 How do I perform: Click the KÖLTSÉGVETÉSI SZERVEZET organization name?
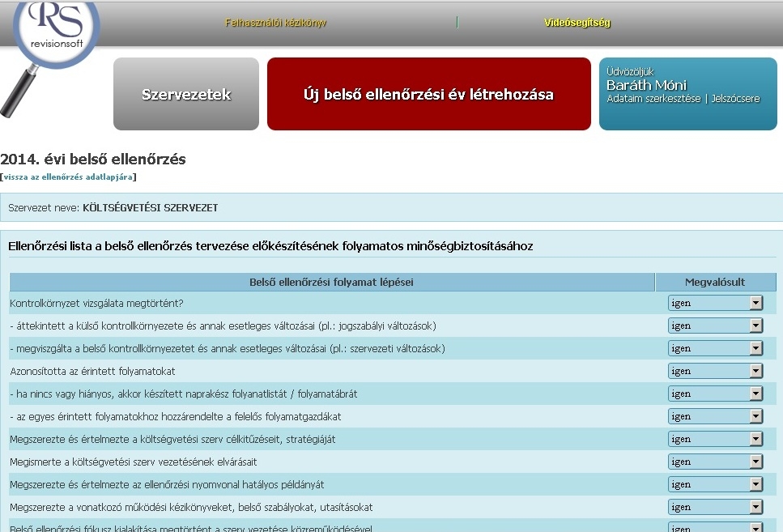click(x=151, y=208)
